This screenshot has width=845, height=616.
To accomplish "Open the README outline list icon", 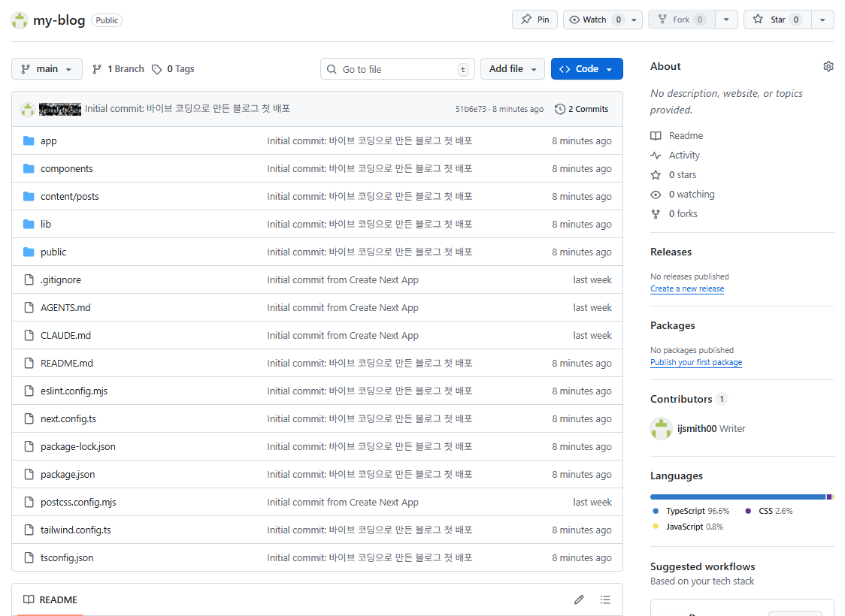I will click(605, 599).
